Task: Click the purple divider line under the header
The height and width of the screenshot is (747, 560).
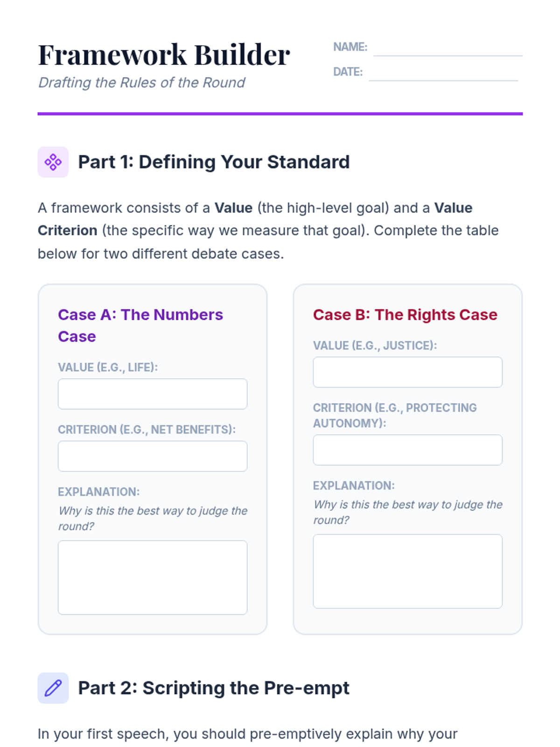Action: 280,113
